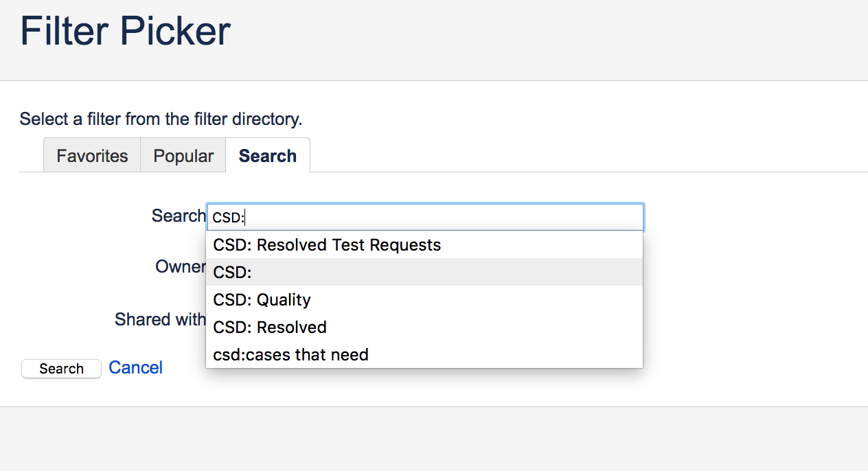Switch to the Favorites tab
The image size is (868, 471).
click(x=92, y=156)
